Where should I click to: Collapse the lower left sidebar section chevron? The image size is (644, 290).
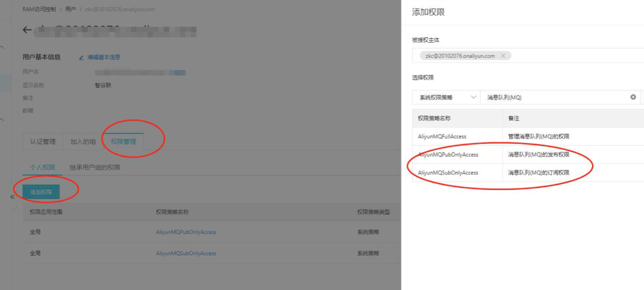tap(3, 119)
